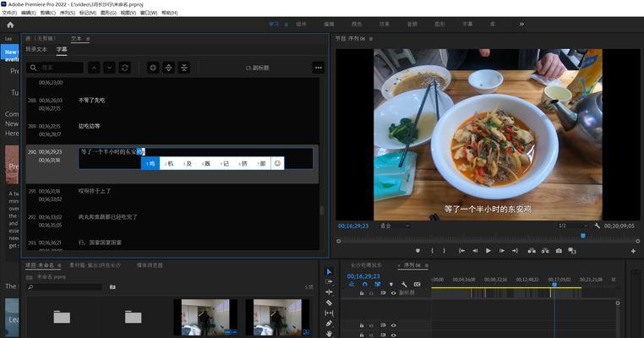Select the Track Select Forward tool
This screenshot has width=644, height=338.
pyautogui.click(x=329, y=281)
